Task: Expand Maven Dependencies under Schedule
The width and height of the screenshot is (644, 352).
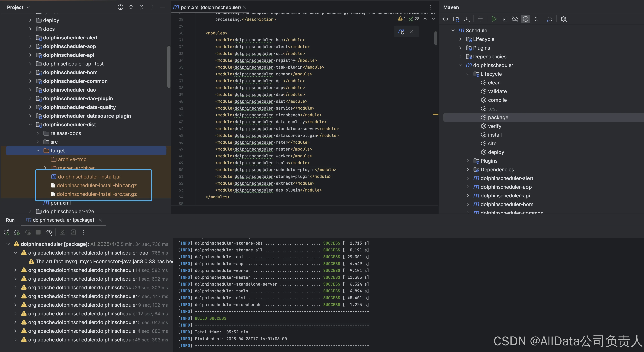Action: (x=460, y=56)
